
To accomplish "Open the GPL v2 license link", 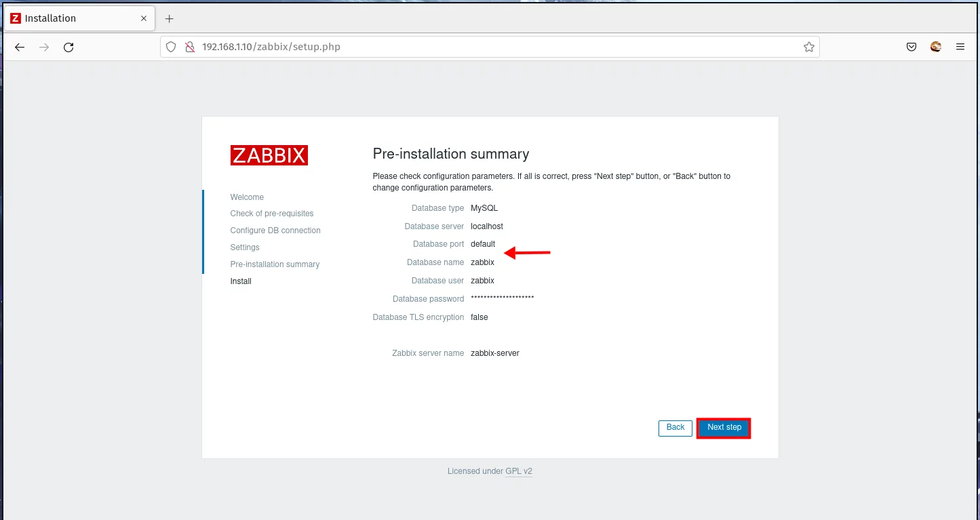I will [x=519, y=471].
